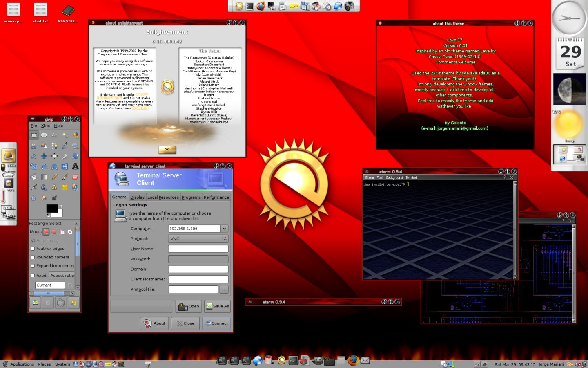Open the System menu in bottom panel
Screen dimensions: 588x368
pos(62,364)
